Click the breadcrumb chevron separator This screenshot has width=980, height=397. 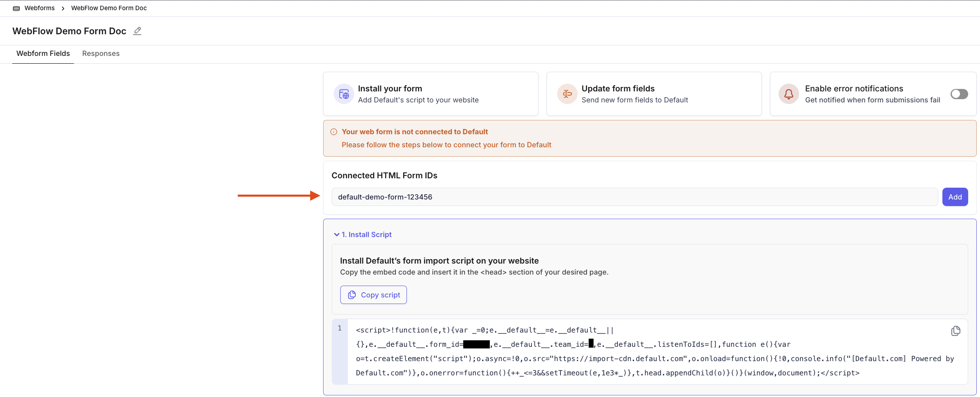tap(63, 8)
